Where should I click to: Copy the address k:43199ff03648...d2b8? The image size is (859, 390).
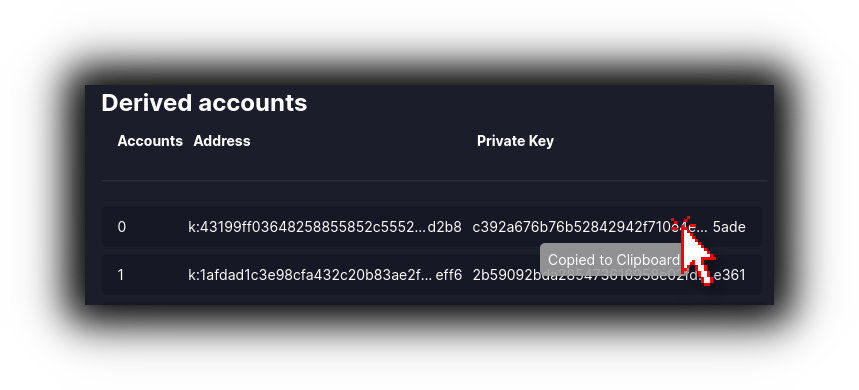point(325,227)
